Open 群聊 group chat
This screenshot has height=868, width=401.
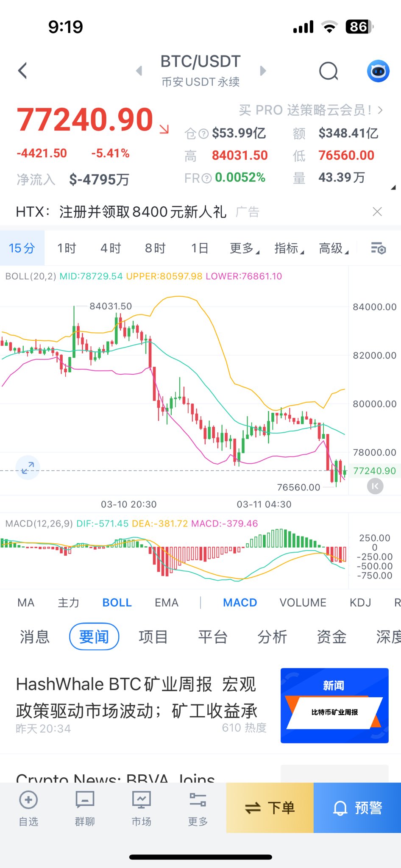point(85,809)
